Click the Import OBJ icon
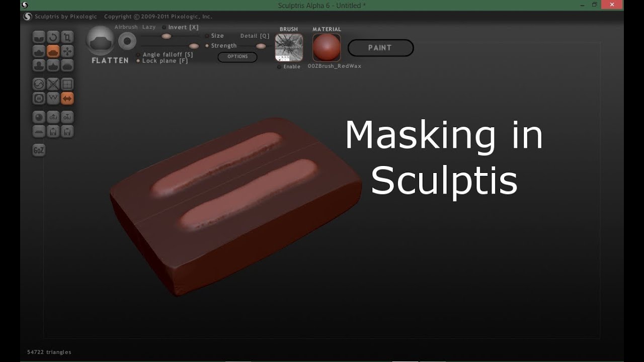 click(x=53, y=117)
